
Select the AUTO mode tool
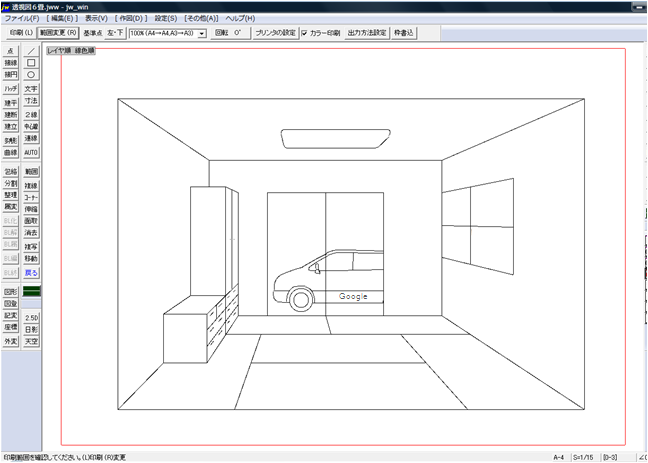[x=32, y=153]
